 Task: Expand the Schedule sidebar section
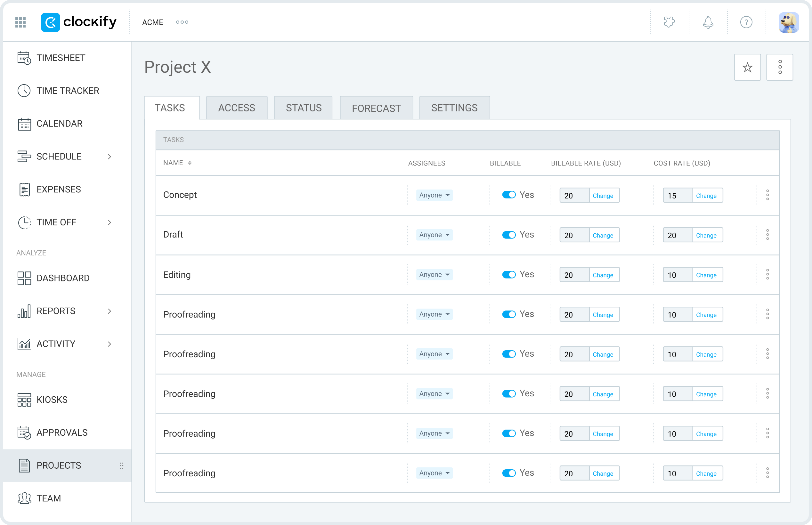pos(110,157)
